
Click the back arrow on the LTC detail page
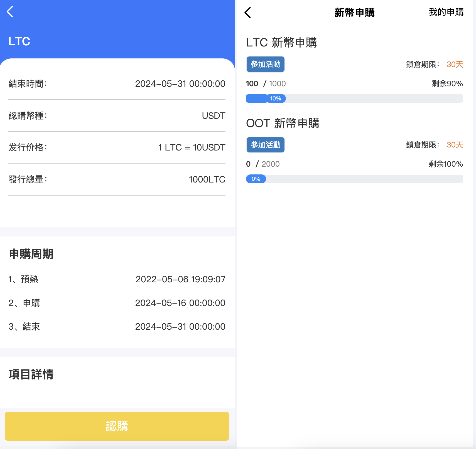pyautogui.click(x=10, y=12)
